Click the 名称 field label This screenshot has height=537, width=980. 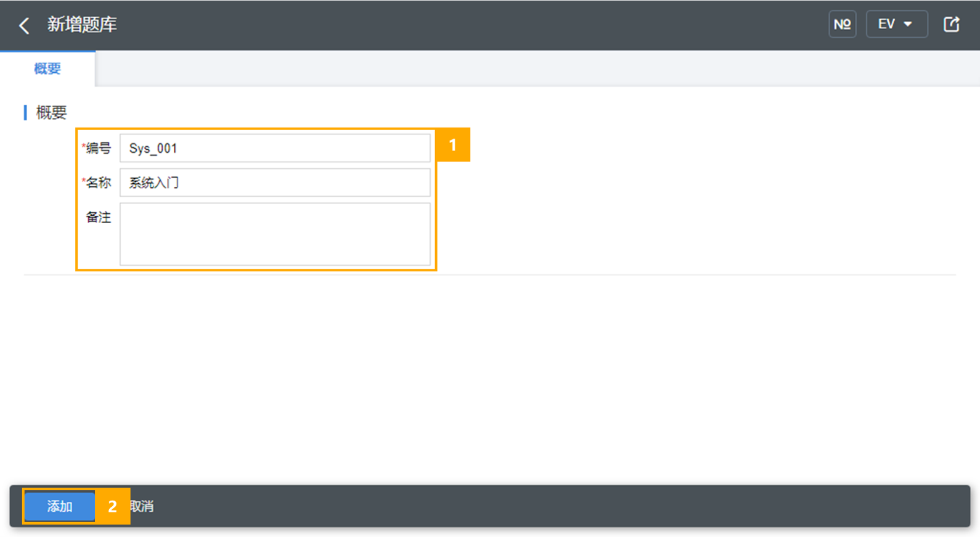click(x=99, y=183)
